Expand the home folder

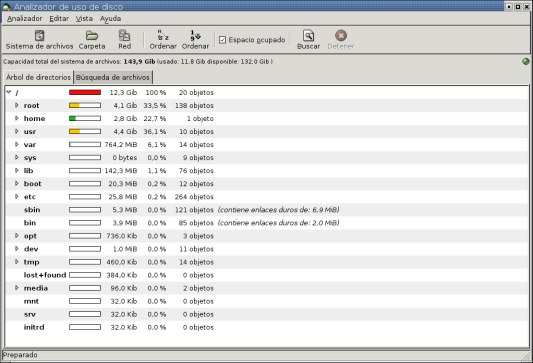(17, 118)
